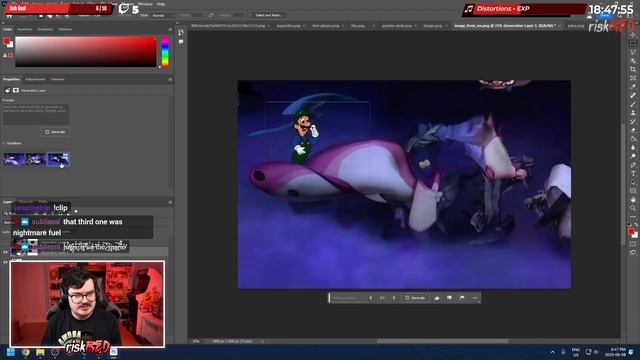Show hidden system tray icons

[x=553, y=352]
